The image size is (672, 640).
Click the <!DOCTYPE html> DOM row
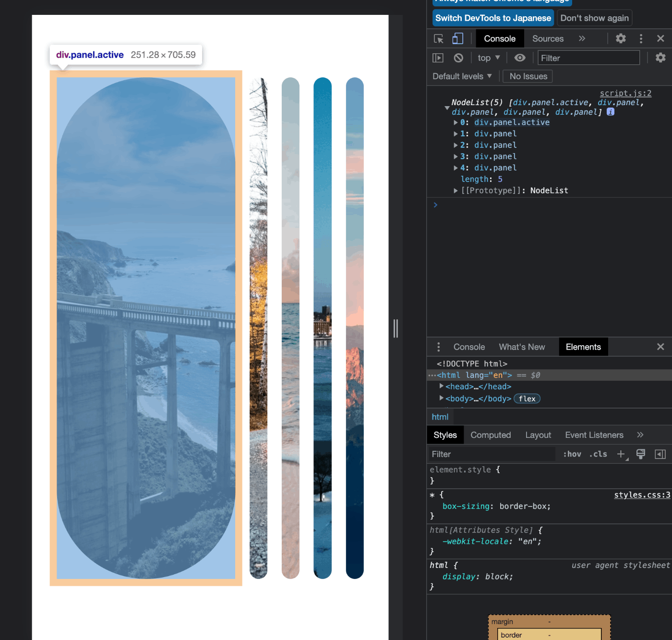[472, 364]
